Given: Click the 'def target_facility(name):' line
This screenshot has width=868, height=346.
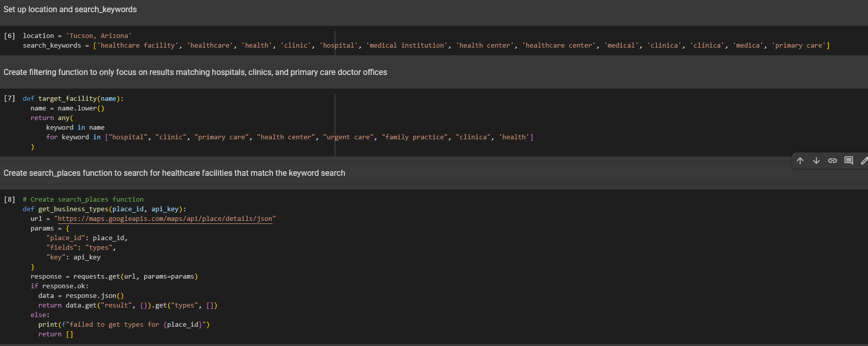Looking at the screenshot, I should tap(73, 99).
